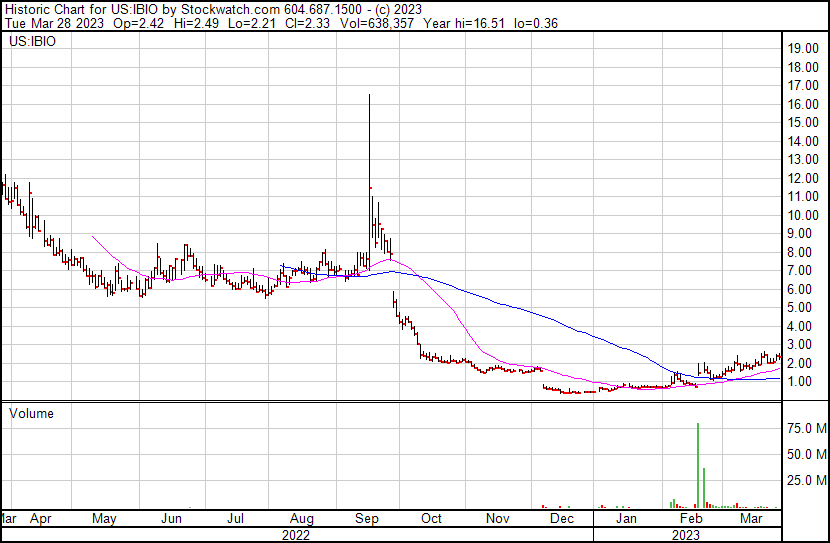Select the Jun month label
Screen dimensions: 830x543
pos(172,519)
